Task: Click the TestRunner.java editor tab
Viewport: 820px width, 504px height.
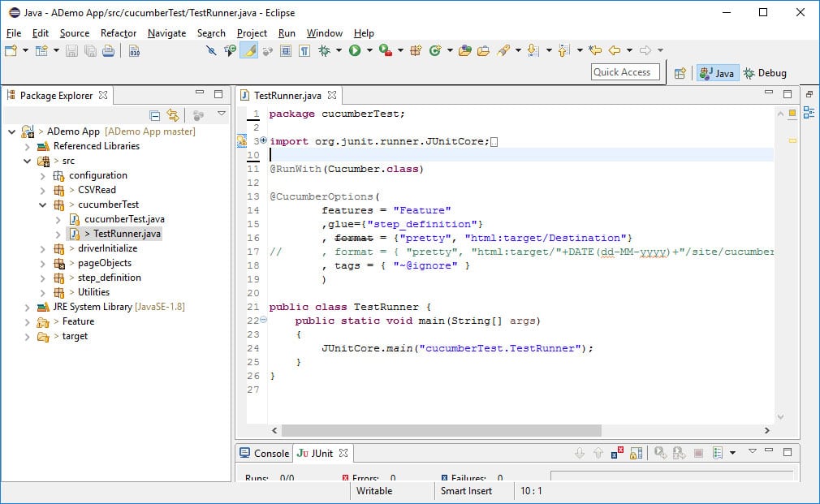Action: pyautogui.click(x=287, y=95)
